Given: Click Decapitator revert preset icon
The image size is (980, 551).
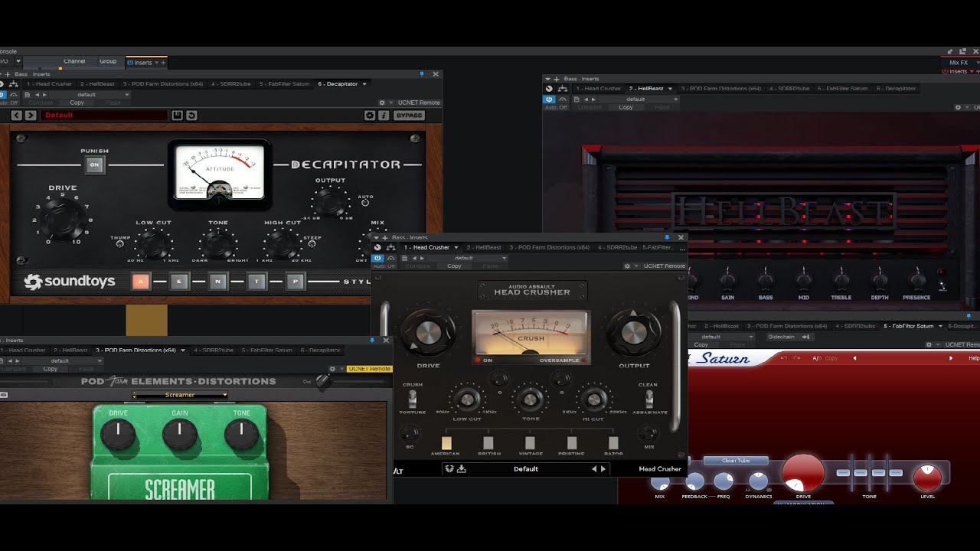Looking at the screenshot, I should (x=191, y=116).
